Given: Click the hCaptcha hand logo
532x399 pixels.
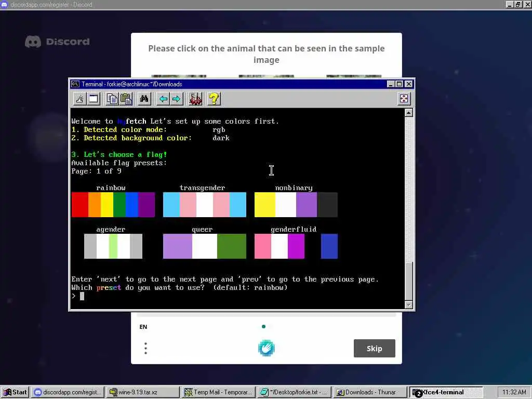Looking at the screenshot, I should (267, 348).
